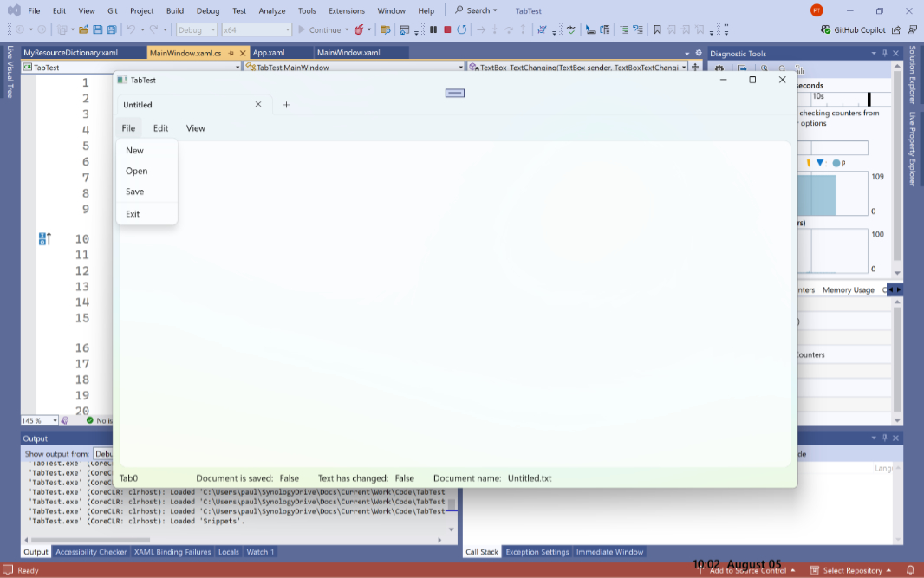Screen dimensions: 924x578
Task: Click the Stop Debugging red square icon
Action: click(447, 29)
